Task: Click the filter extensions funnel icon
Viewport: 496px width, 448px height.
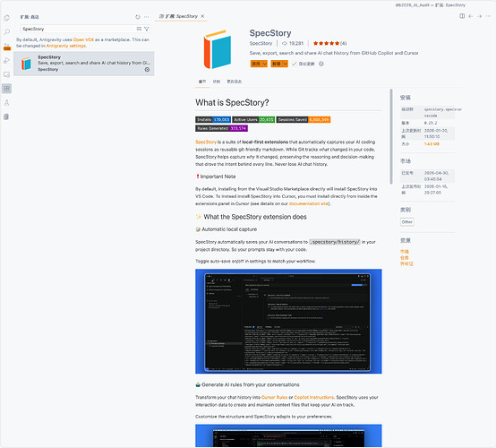Action: [147, 29]
